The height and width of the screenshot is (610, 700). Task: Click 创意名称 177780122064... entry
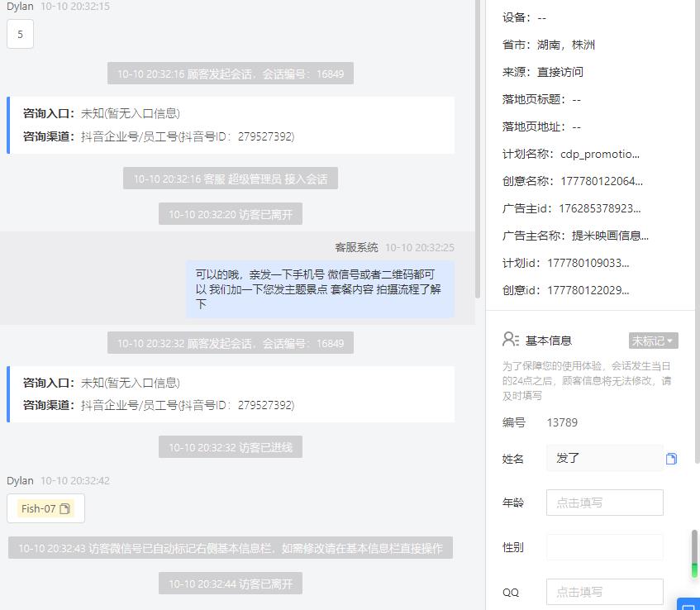click(573, 181)
